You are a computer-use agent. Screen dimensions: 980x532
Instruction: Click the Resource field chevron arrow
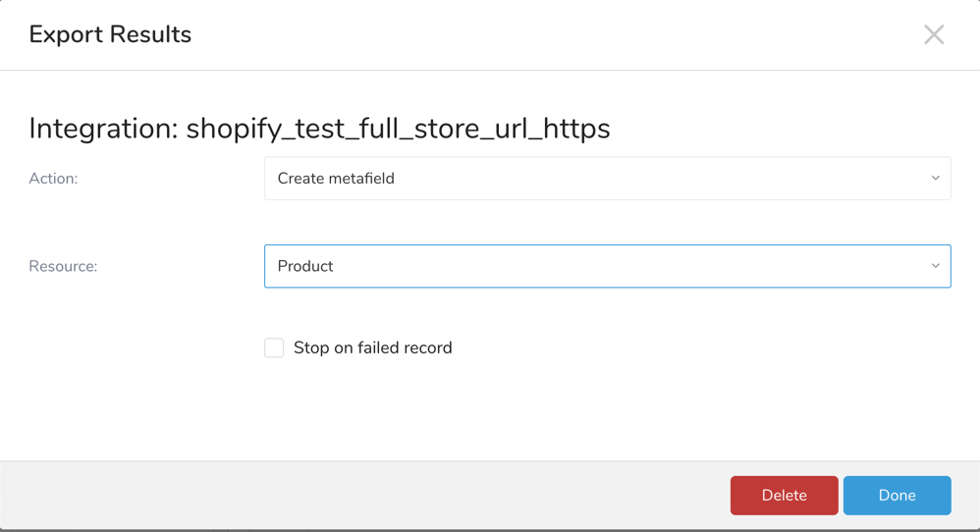pyautogui.click(x=935, y=266)
